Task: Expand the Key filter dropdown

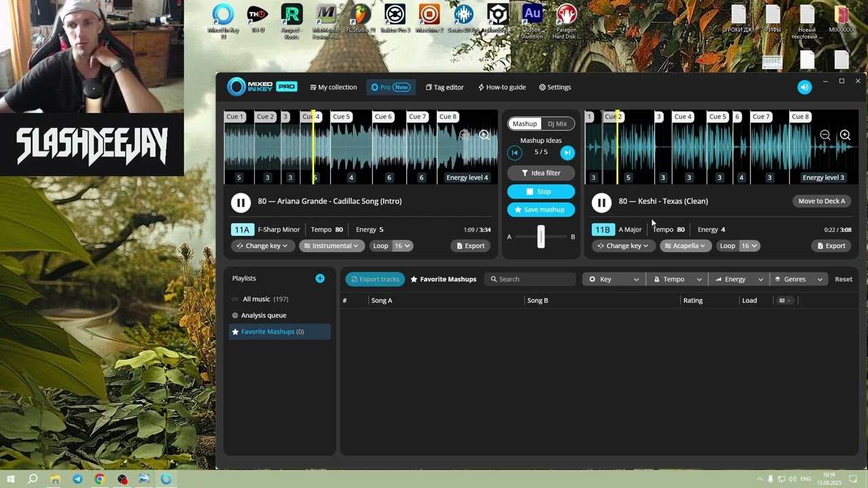Action: coord(614,279)
